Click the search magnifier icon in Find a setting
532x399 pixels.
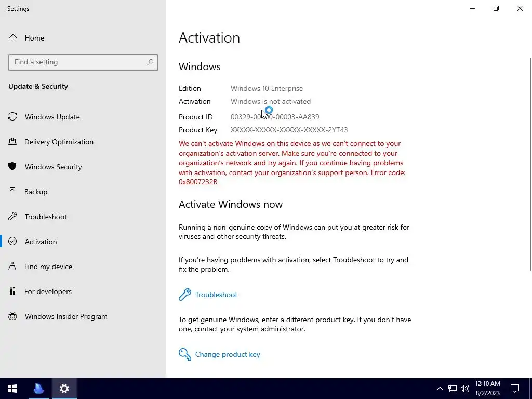[150, 62]
